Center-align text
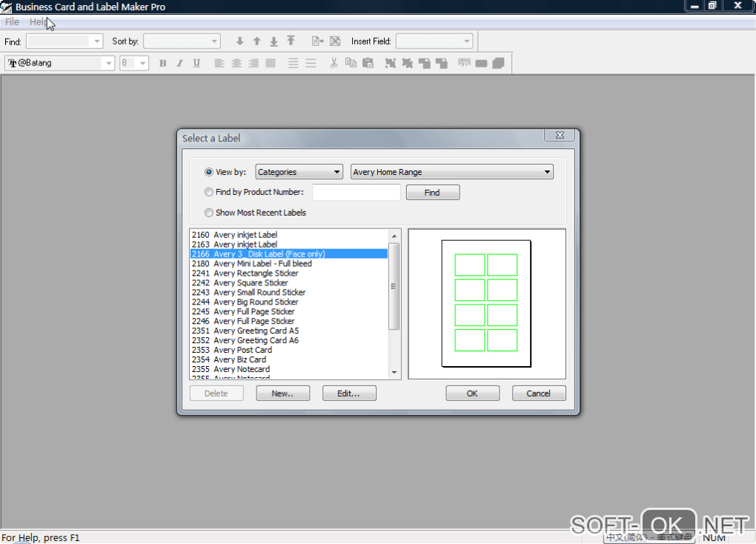The height and width of the screenshot is (544, 756). coord(236,63)
